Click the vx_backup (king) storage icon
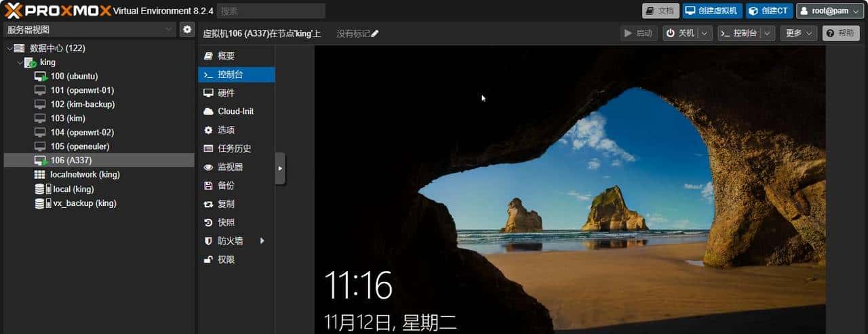The width and height of the screenshot is (868, 334). coord(42,203)
